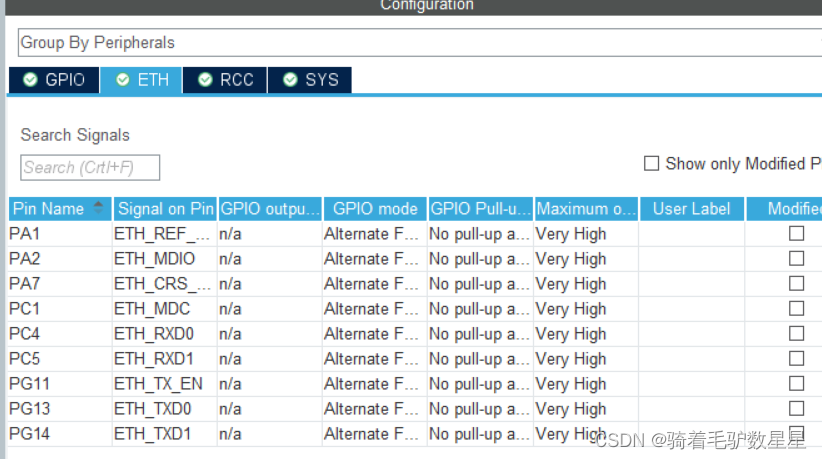The height and width of the screenshot is (459, 822).
Task: Toggle Modified checkbox for PC4 row
Action: coord(796,333)
